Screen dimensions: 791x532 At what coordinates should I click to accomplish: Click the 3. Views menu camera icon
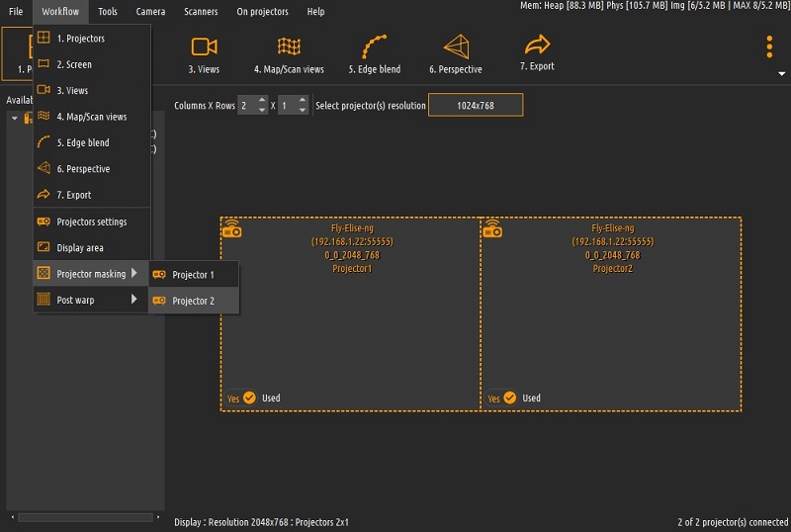(x=44, y=90)
